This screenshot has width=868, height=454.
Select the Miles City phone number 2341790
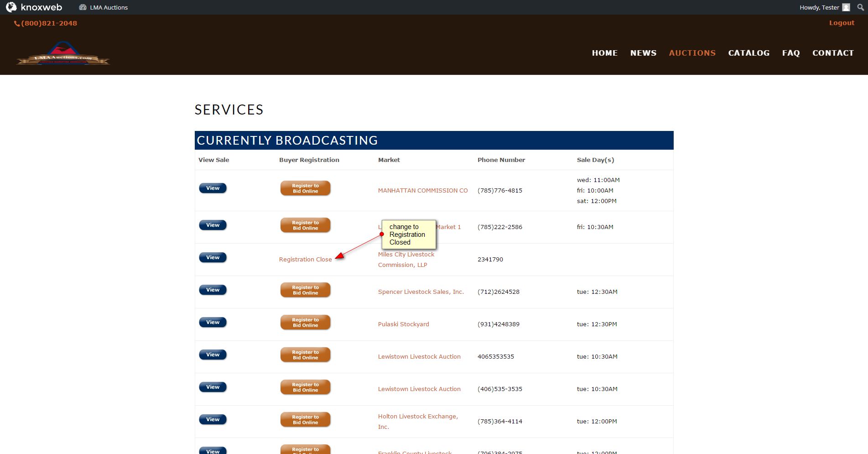click(490, 260)
